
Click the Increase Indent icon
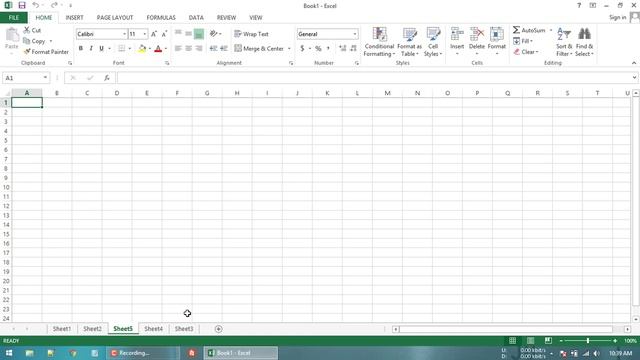pos(224,49)
